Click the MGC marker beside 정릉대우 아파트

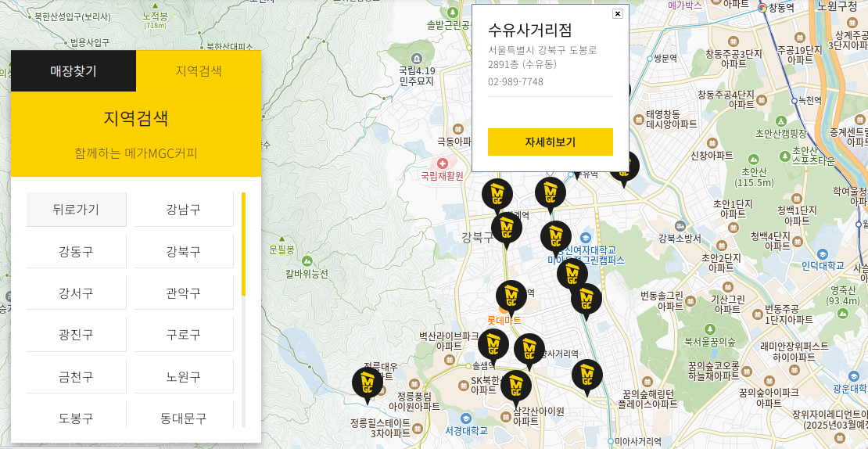tap(367, 383)
